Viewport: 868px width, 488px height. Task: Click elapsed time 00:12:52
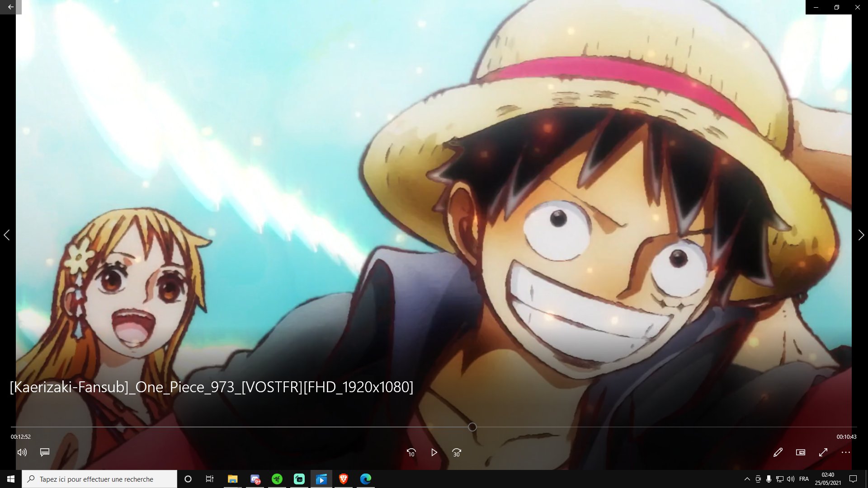tap(21, 437)
